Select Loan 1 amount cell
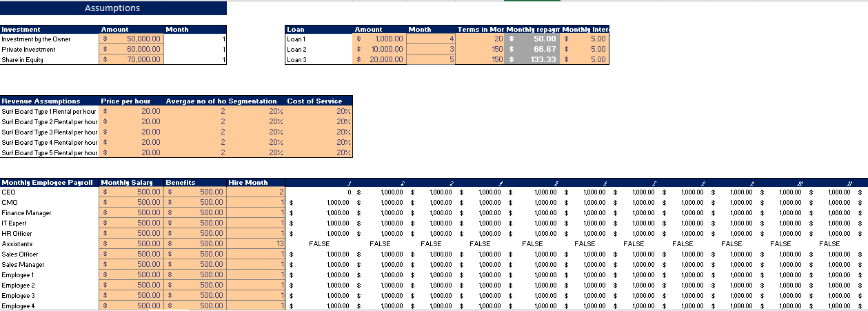 tap(380, 39)
